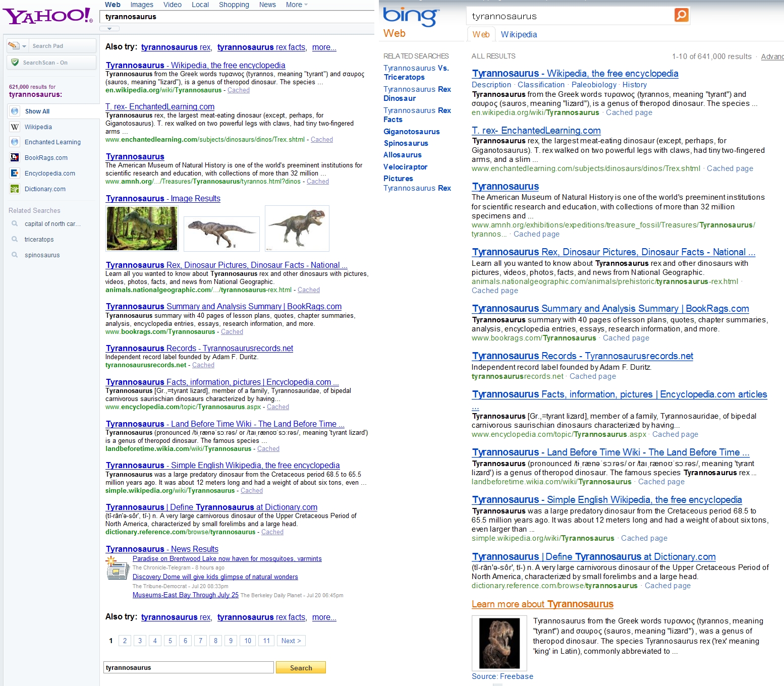Click the Source: Freebase link

502,676
